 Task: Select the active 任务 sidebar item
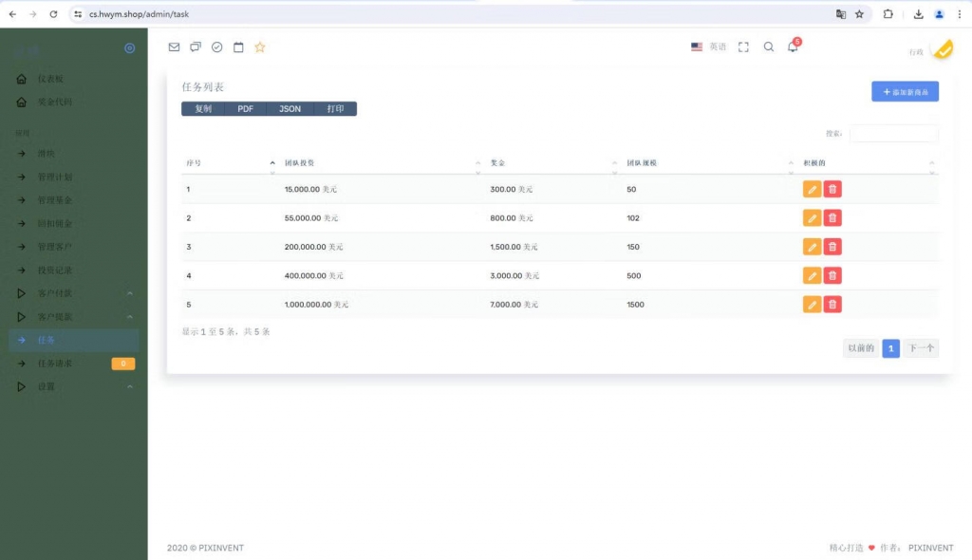coord(73,340)
